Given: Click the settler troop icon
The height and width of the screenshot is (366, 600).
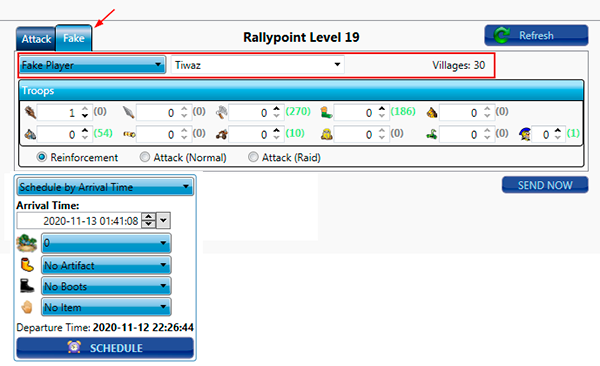Looking at the screenshot, I should click(432, 134).
